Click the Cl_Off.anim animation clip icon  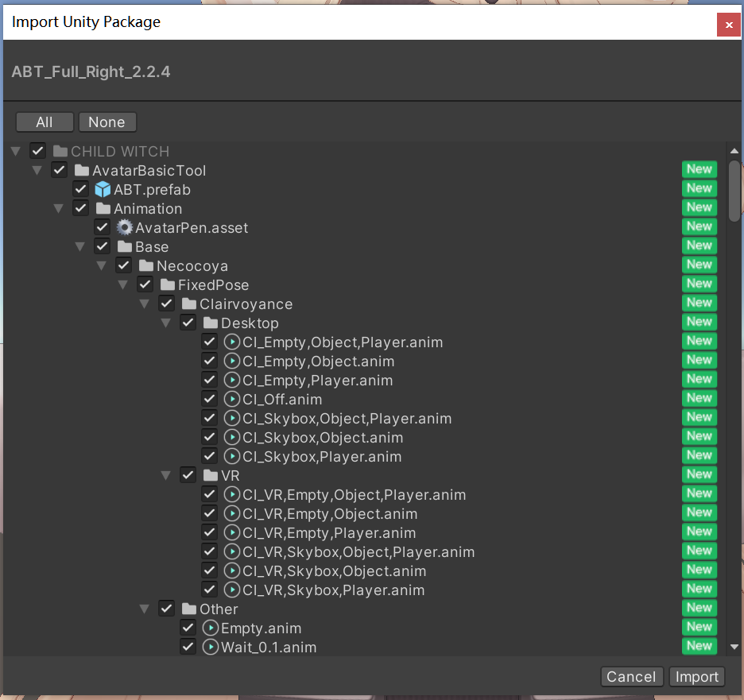pos(232,400)
